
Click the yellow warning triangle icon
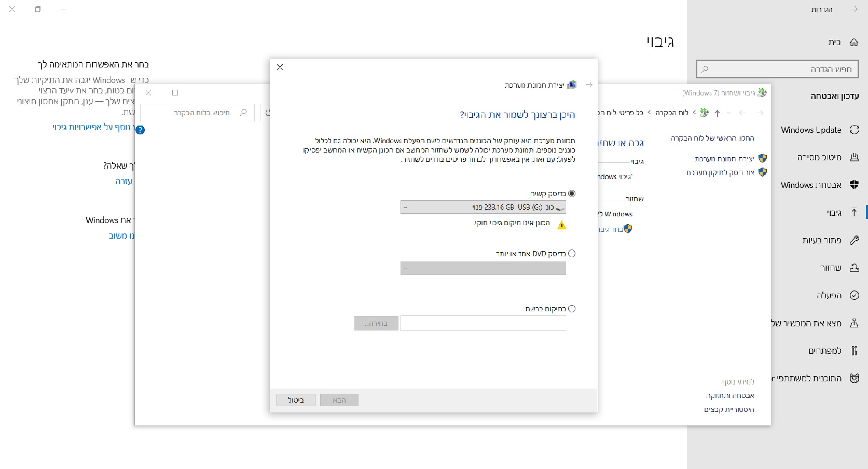coord(561,225)
